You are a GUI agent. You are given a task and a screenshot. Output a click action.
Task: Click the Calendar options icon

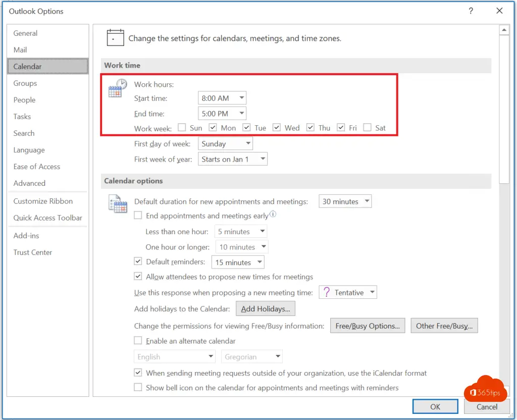pos(118,203)
